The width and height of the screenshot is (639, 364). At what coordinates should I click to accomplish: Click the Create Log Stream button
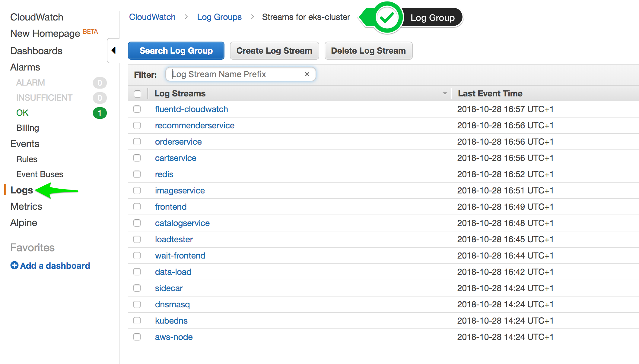[x=274, y=51]
